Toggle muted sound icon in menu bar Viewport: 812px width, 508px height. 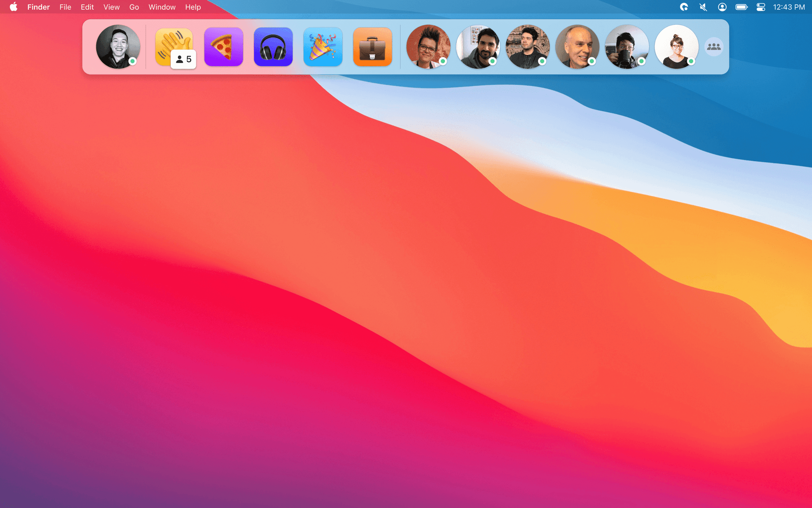pyautogui.click(x=703, y=7)
